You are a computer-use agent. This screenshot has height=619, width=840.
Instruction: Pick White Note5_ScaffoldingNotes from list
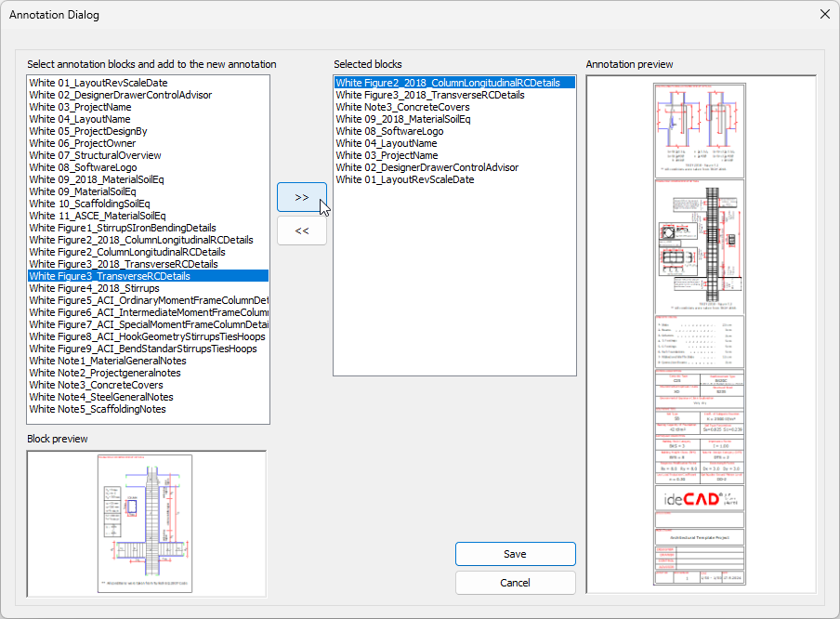[x=98, y=409]
